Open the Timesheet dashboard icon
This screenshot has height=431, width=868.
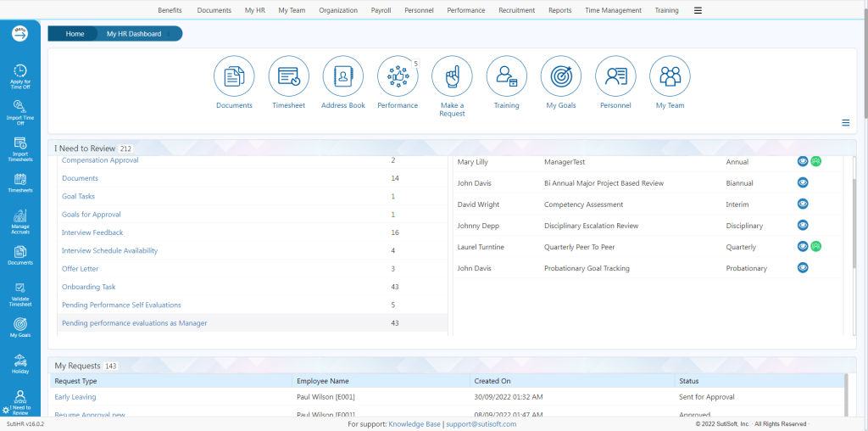289,77
